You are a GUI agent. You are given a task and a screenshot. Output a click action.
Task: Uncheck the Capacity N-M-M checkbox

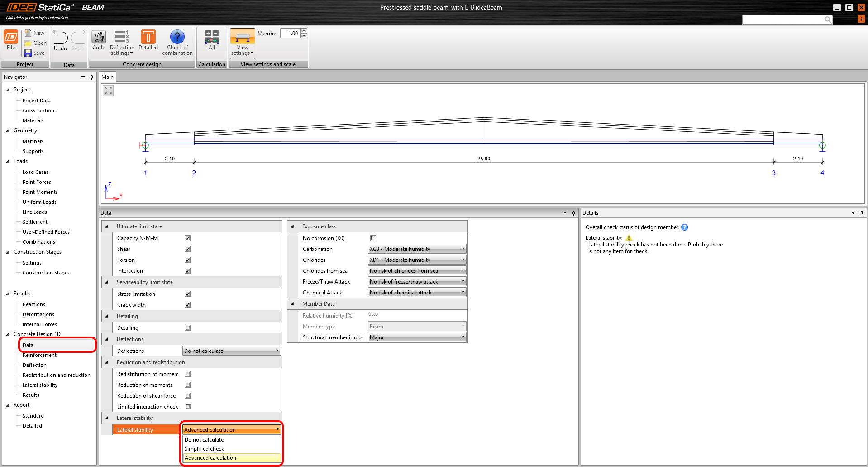(x=187, y=238)
